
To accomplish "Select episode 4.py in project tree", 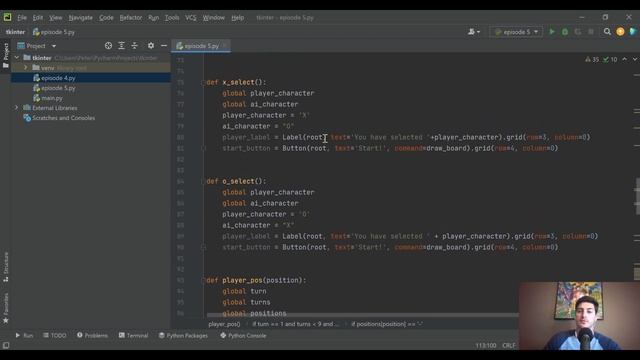I will tap(58, 78).
